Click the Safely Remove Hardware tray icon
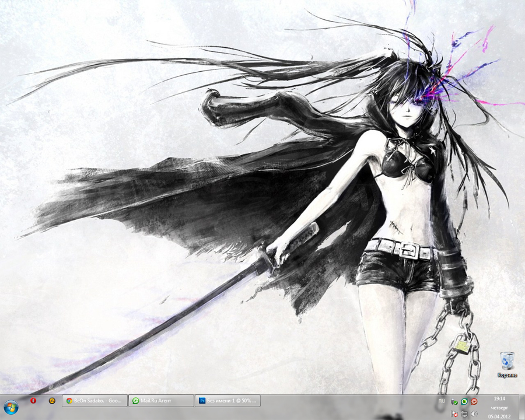Viewport: 525px width, 420px height. pyautogui.click(x=454, y=401)
